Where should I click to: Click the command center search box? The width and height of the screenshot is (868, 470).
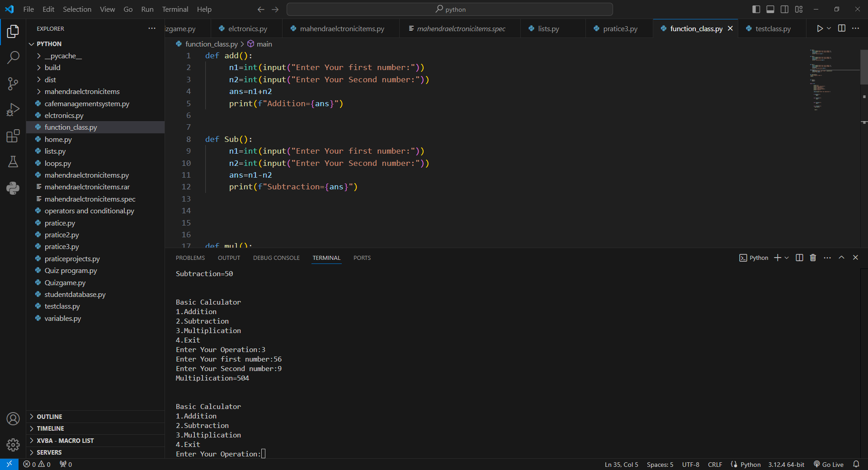click(x=450, y=9)
